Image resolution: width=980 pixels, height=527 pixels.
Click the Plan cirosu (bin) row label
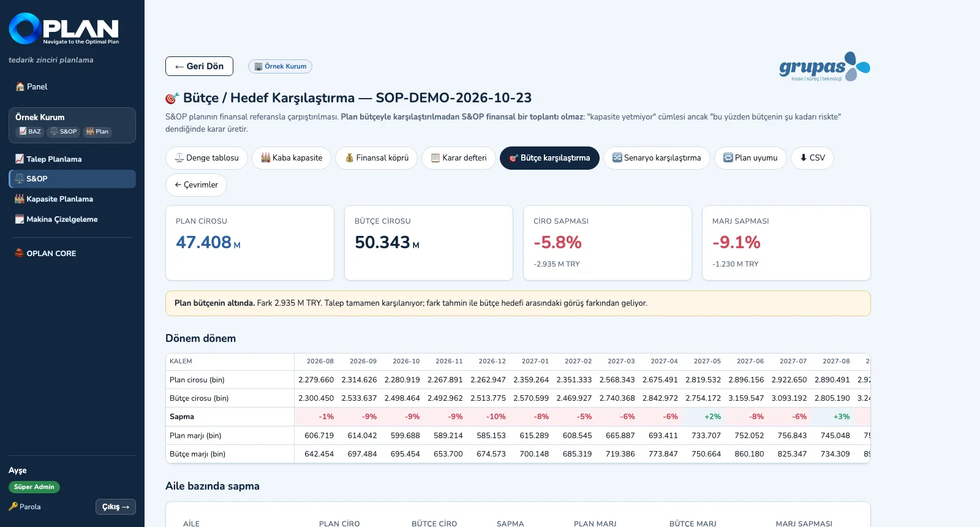197,380
